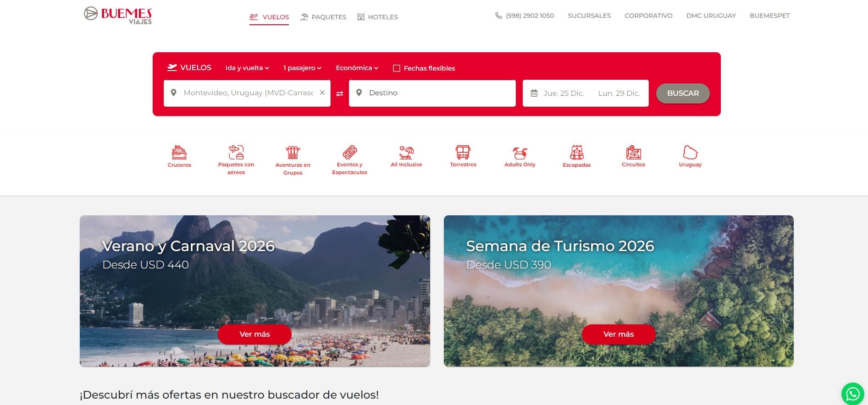868x405 pixels.
Task: Enable Fechas flexibles checkbox
Action: [x=397, y=68]
